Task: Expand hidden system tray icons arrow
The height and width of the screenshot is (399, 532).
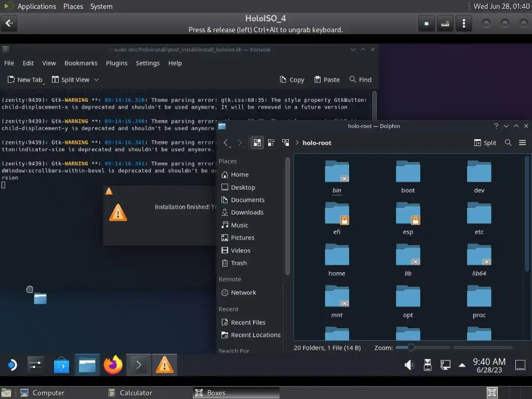Action: [x=462, y=365]
